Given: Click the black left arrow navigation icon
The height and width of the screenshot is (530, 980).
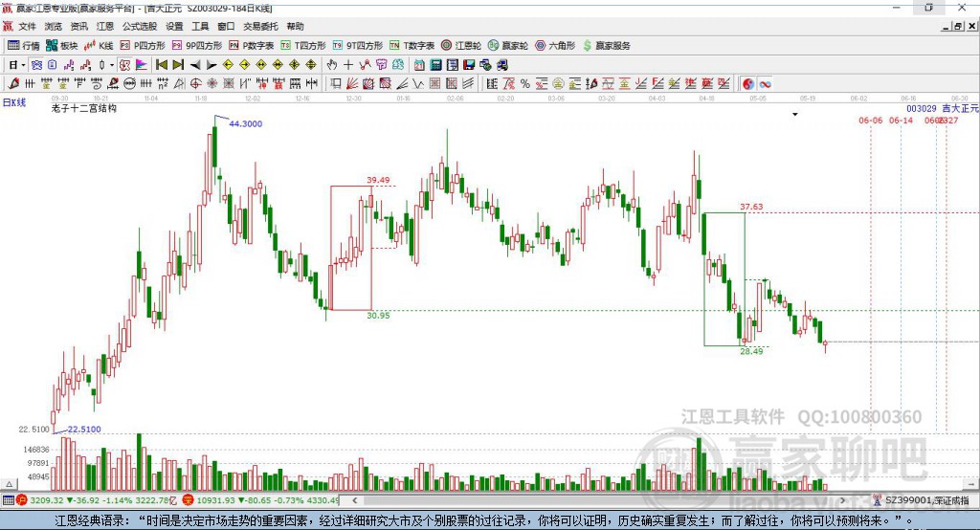Looking at the screenshot, I should tap(195, 65).
